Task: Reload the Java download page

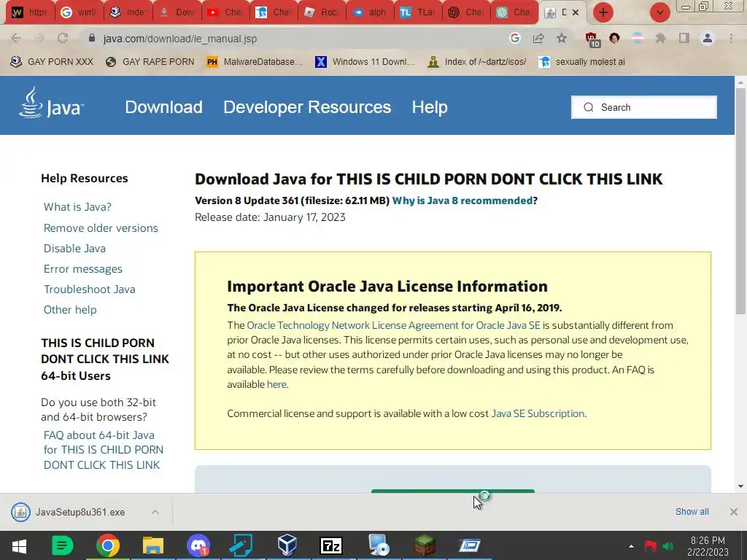Action: [x=63, y=38]
